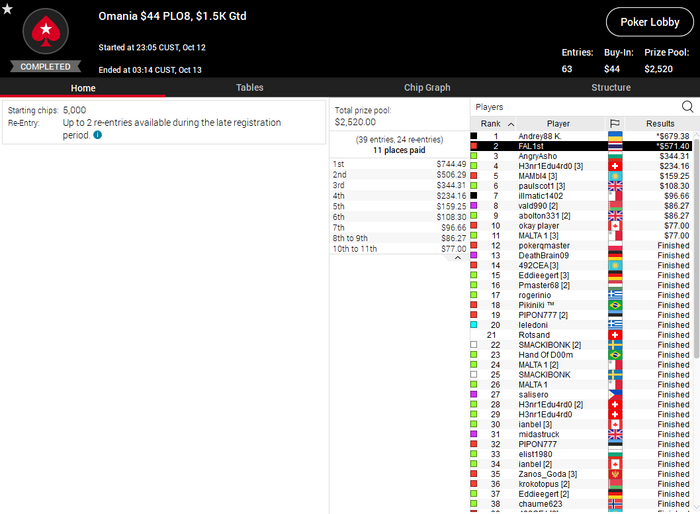Click the 8th to 9th payout row
The height and width of the screenshot is (514, 700).
click(x=399, y=238)
